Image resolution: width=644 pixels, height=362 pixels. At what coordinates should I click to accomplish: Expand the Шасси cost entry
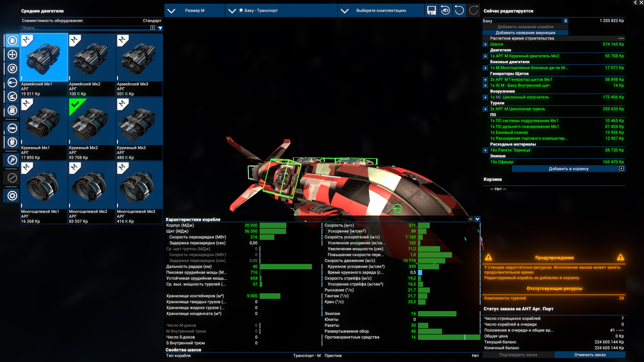click(x=485, y=44)
